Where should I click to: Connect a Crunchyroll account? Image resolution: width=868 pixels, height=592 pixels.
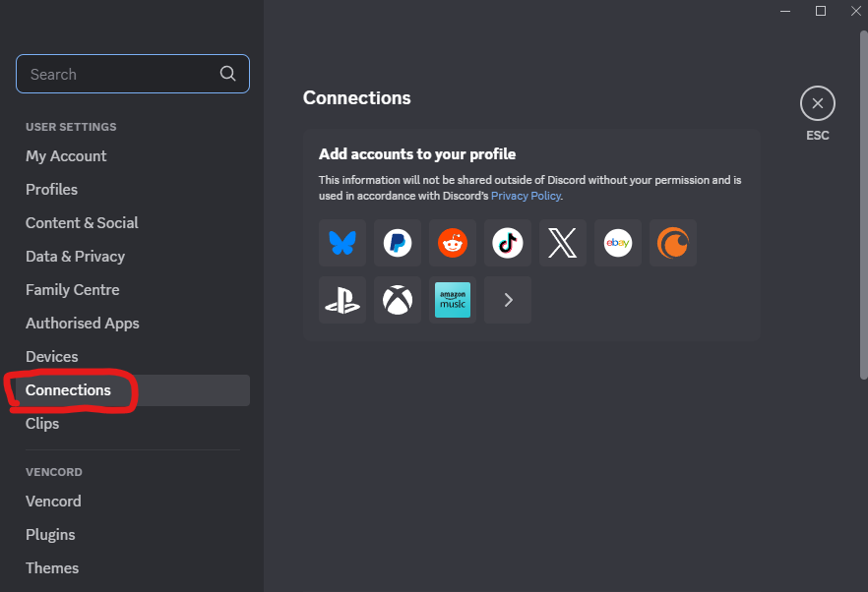673,243
